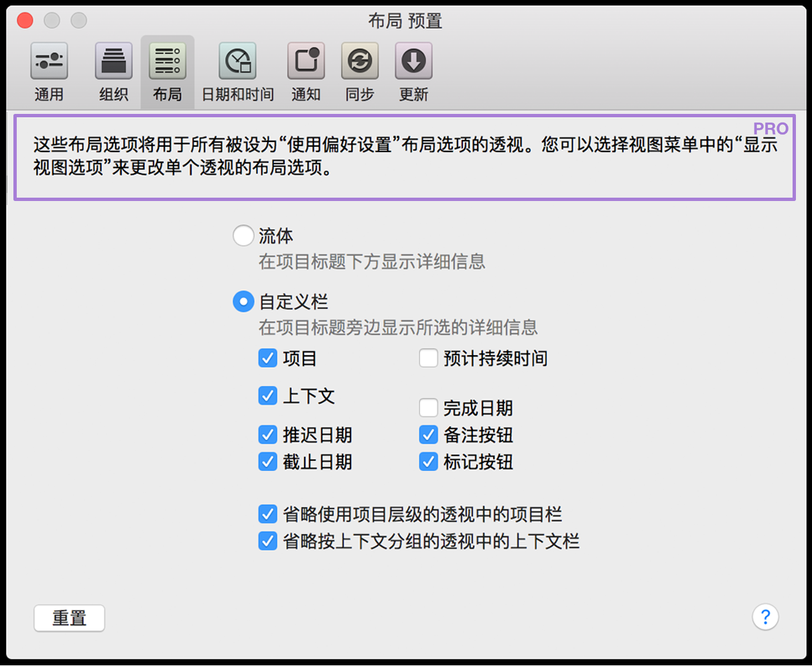The image size is (812, 666).
Task: 取消勾选"上下文"复选框
Action: tap(267, 396)
